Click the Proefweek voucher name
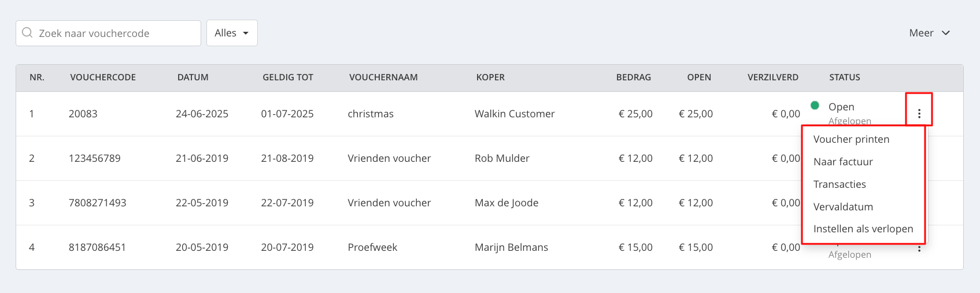The height and width of the screenshot is (293, 980). pos(372,247)
